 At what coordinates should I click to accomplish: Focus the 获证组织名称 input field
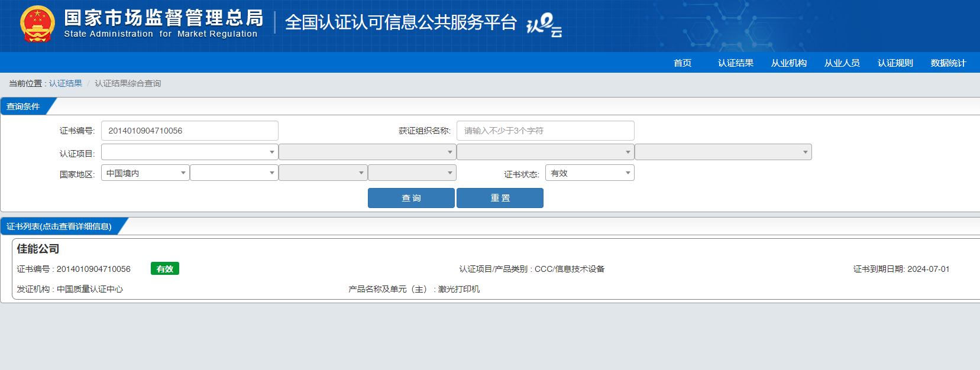click(545, 131)
